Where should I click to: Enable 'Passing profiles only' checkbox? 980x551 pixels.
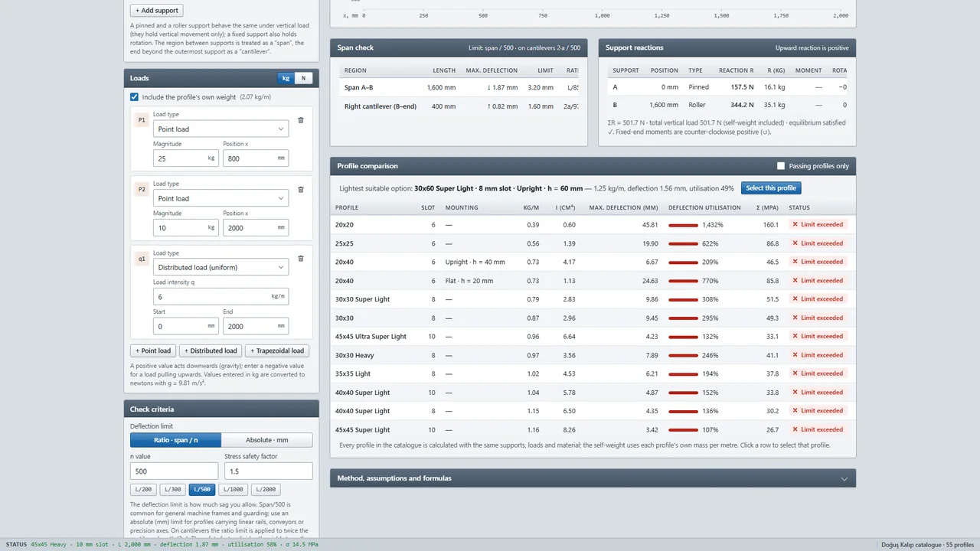pyautogui.click(x=781, y=166)
